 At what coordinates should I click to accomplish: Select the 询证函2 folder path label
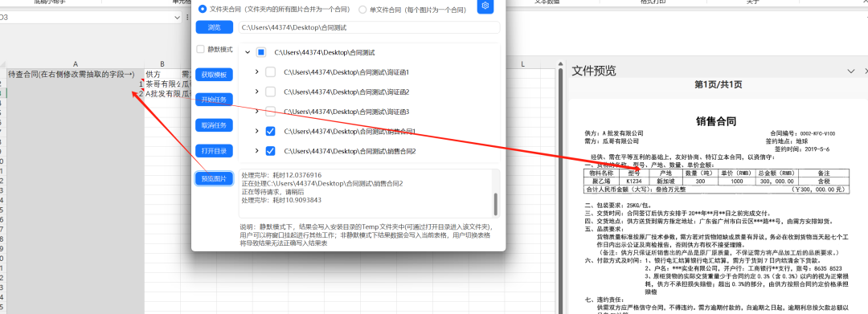346,92
